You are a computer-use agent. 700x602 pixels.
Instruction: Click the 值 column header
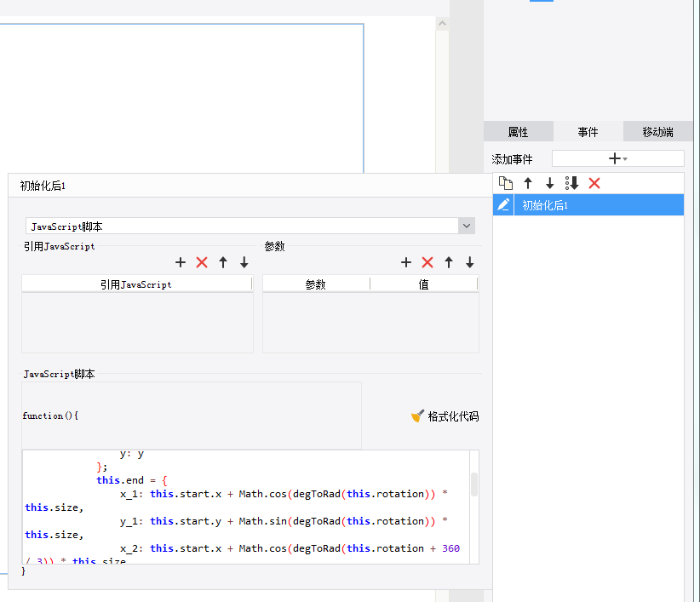pos(423,284)
